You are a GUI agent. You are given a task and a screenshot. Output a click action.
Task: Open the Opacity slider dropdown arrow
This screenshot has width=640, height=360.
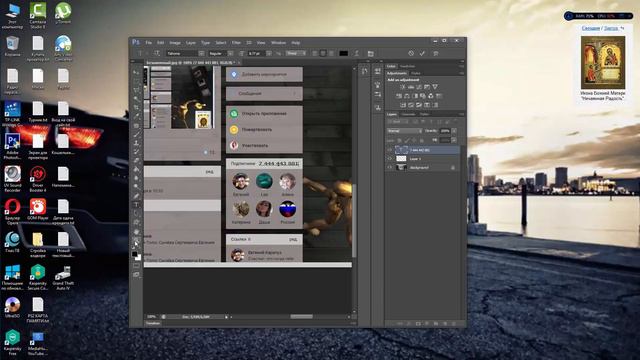click(454, 131)
